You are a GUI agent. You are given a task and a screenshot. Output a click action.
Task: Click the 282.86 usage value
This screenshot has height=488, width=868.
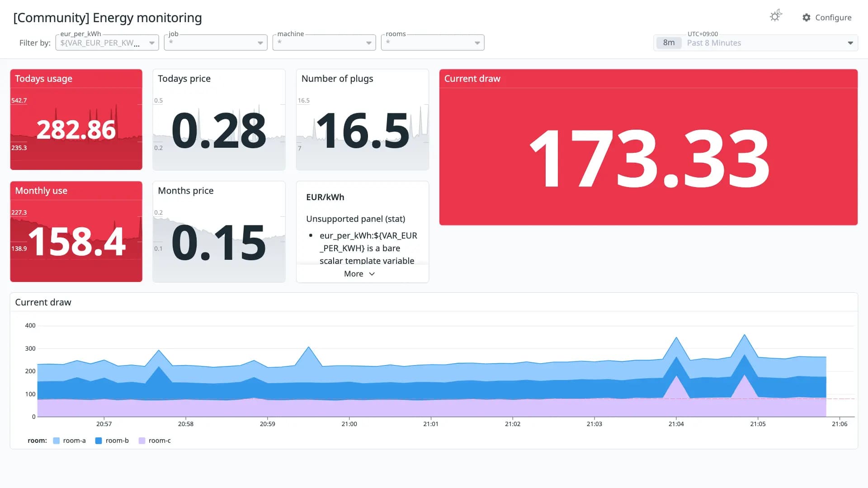pyautogui.click(x=76, y=130)
